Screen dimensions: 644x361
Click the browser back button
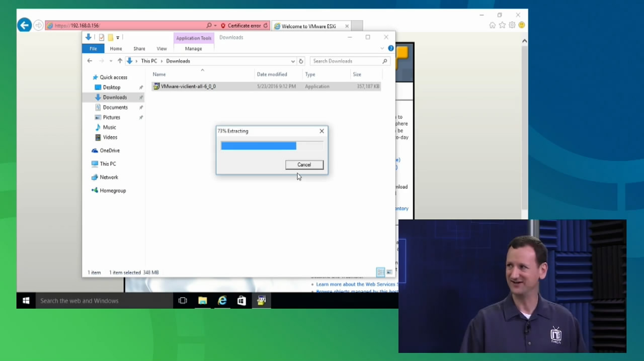click(x=25, y=25)
